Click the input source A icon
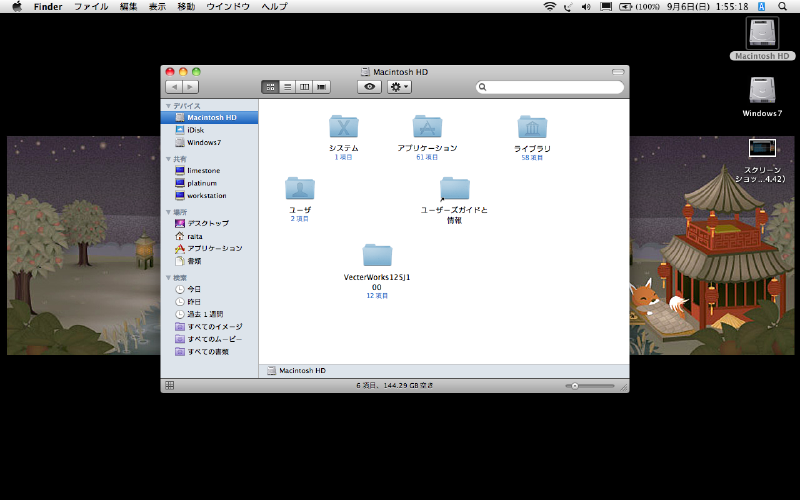 (761, 7)
